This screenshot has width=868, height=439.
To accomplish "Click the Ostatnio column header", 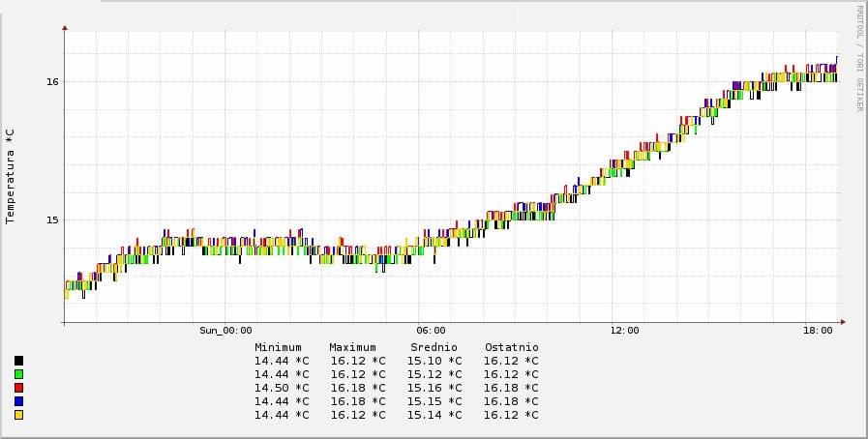I will click(x=511, y=347).
